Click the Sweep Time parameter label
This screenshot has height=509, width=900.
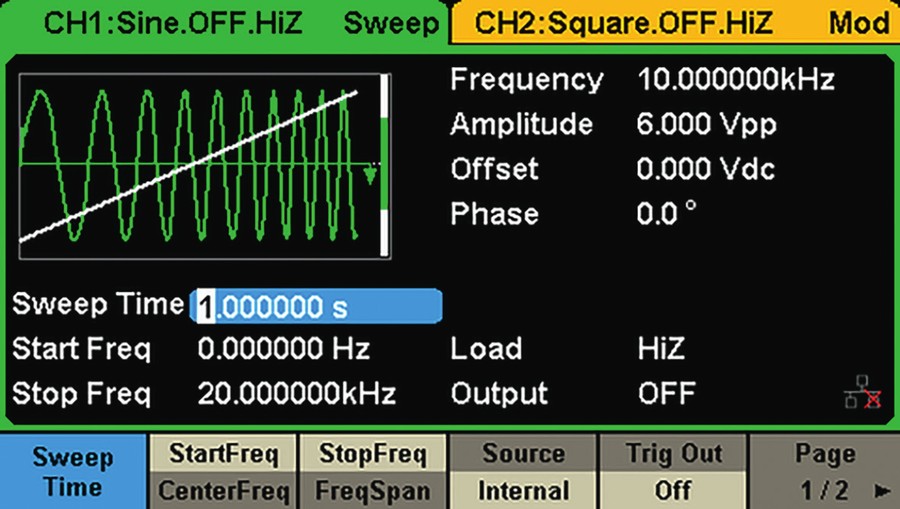(x=98, y=304)
